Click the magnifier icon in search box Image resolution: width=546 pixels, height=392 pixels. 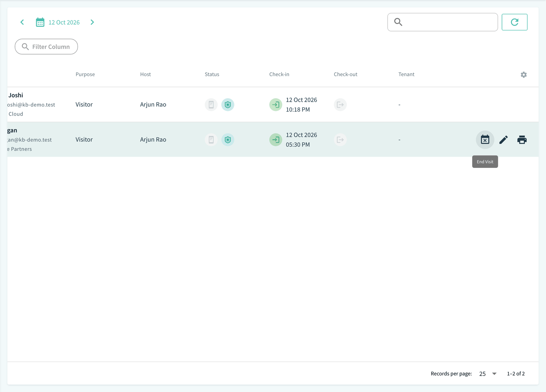coord(398,22)
